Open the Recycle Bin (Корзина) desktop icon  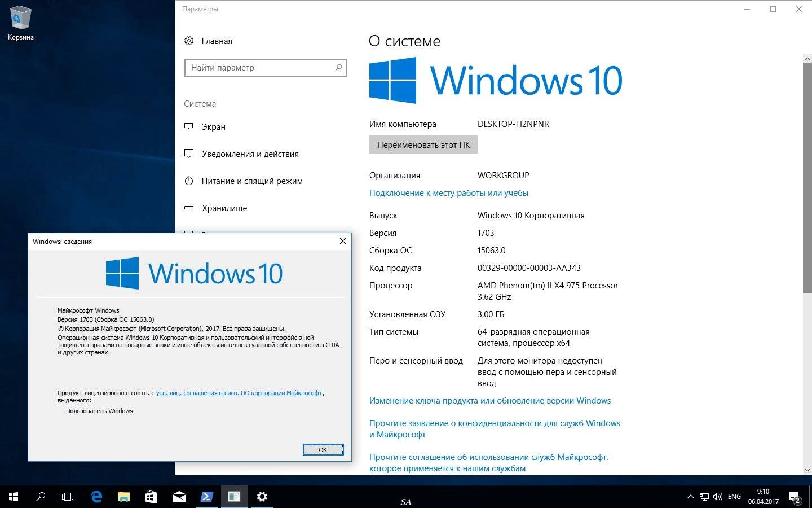[20, 24]
